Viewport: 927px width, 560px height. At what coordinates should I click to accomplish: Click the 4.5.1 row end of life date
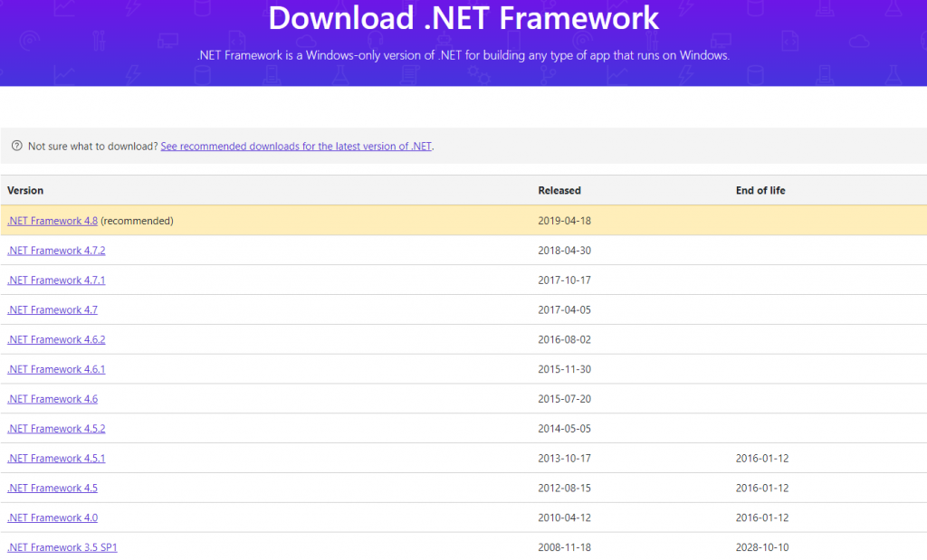click(x=762, y=459)
